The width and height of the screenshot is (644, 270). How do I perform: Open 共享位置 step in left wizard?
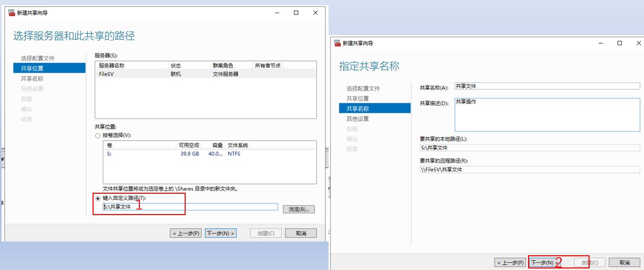coord(49,68)
